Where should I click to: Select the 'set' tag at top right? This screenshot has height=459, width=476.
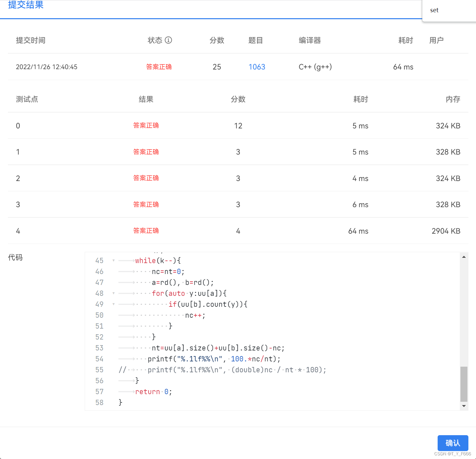coord(434,10)
